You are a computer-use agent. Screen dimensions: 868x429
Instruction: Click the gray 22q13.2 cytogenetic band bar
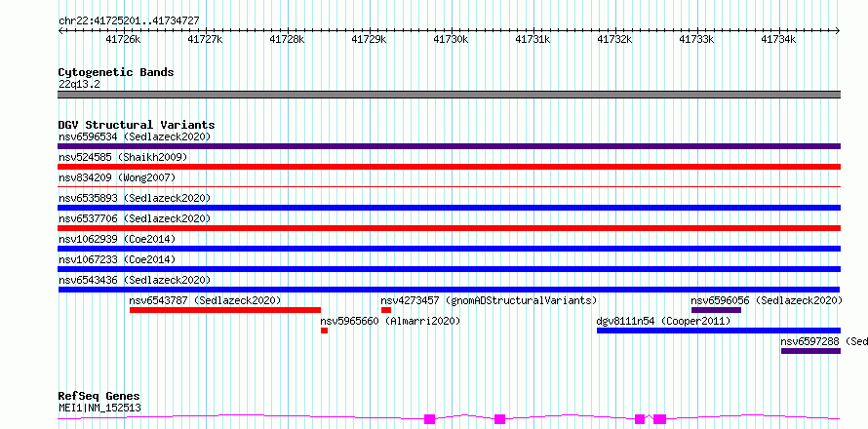coord(449,95)
